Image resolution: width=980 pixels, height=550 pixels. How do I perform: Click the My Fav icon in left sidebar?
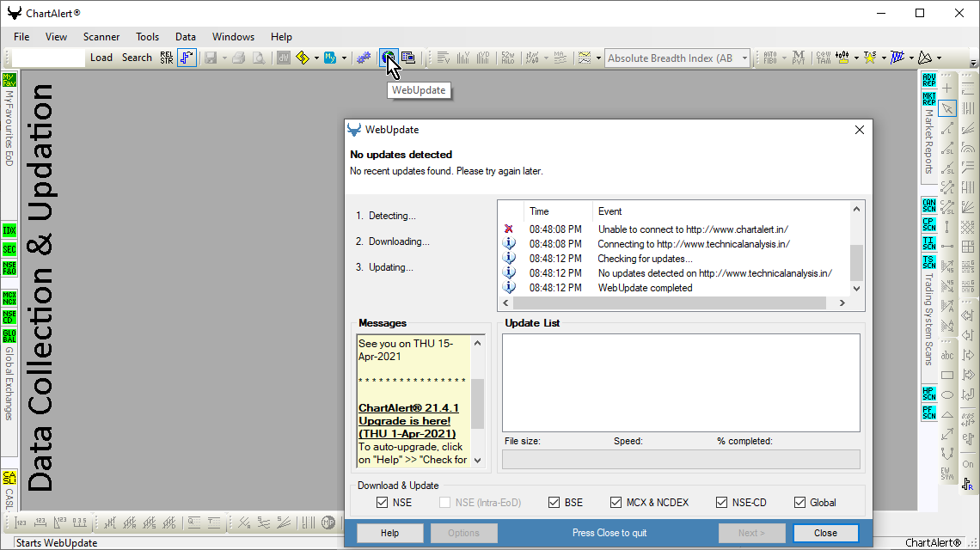(x=9, y=80)
